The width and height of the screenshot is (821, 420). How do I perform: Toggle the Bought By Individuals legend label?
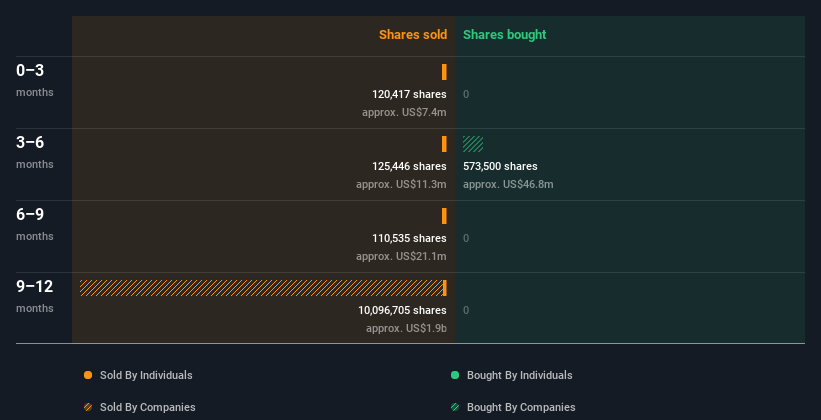[519, 375]
